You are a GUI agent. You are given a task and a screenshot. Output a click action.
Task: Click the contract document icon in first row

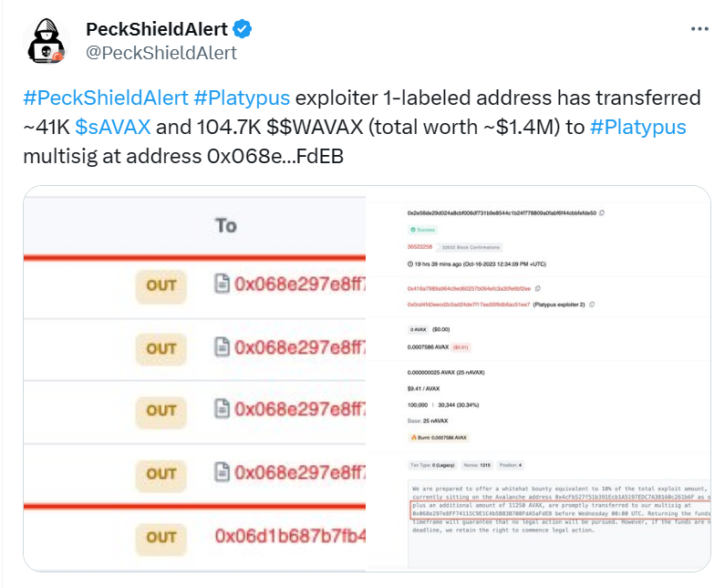(x=221, y=284)
